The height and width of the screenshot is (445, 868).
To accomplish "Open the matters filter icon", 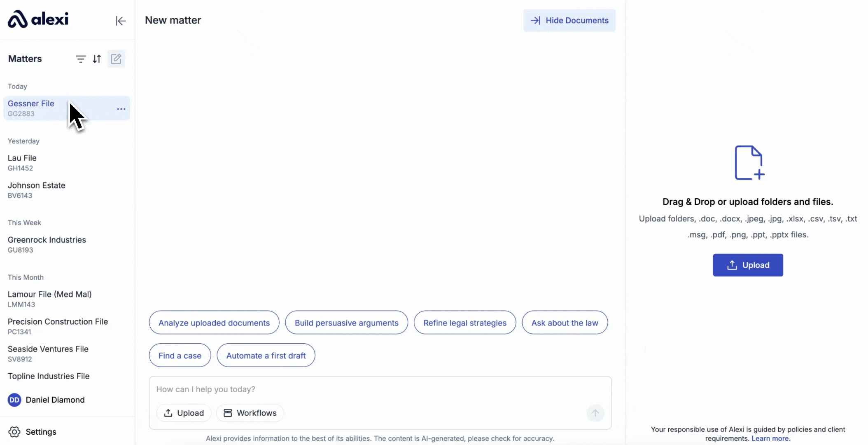I will pos(81,59).
